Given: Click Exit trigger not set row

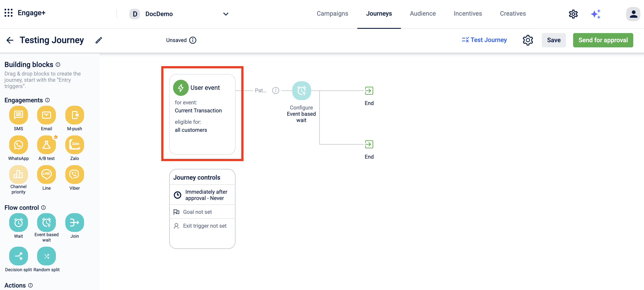Looking at the screenshot, I should point(205,226).
